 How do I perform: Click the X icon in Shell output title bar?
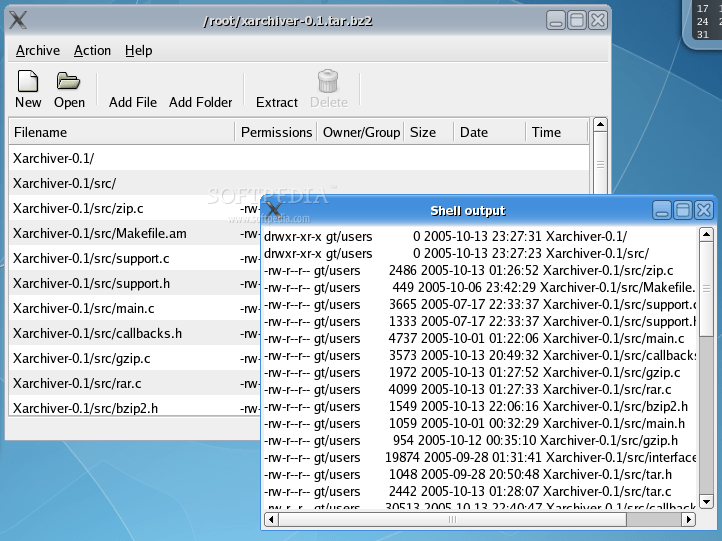(274, 209)
